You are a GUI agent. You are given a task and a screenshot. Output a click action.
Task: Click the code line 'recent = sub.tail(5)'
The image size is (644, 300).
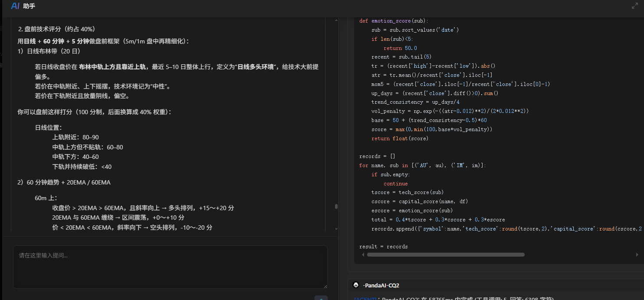(x=401, y=57)
